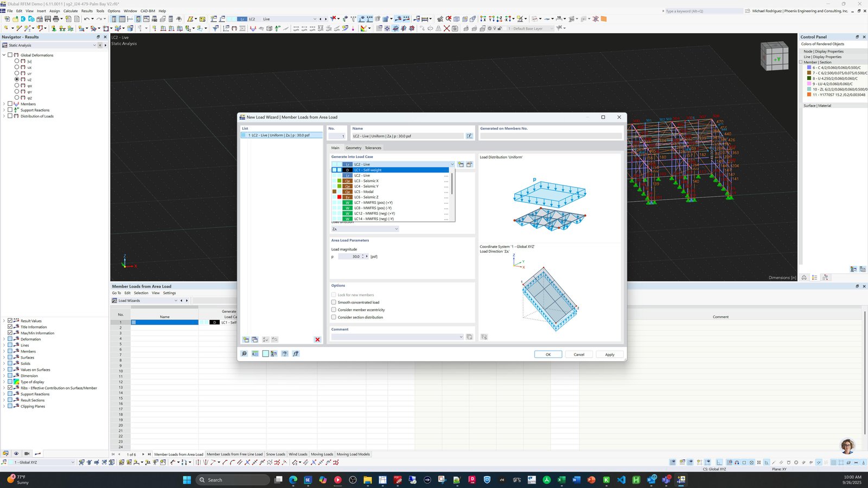Screen dimensions: 868x488
Task: Click the OK button
Action: point(548,354)
